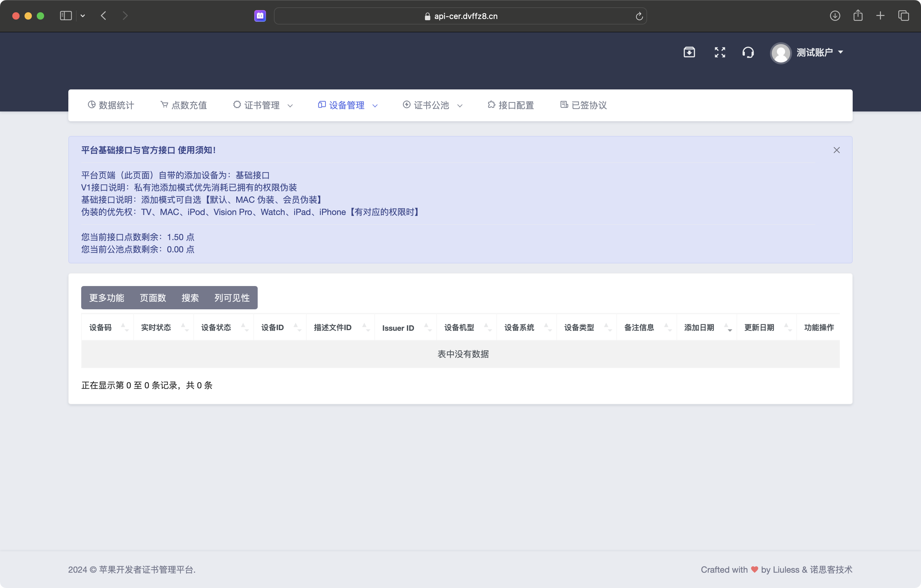
Task: Sort table by 实时状态 column
Action: coord(164,328)
